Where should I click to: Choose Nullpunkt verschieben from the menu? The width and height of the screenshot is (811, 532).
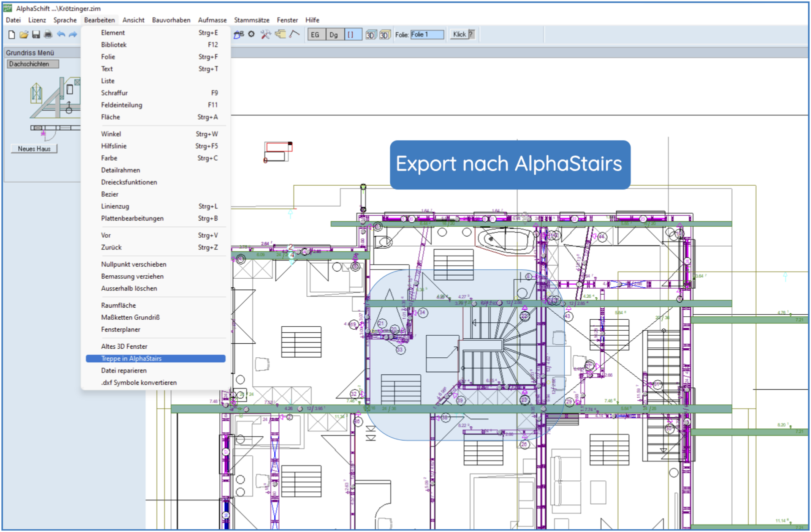click(156, 264)
